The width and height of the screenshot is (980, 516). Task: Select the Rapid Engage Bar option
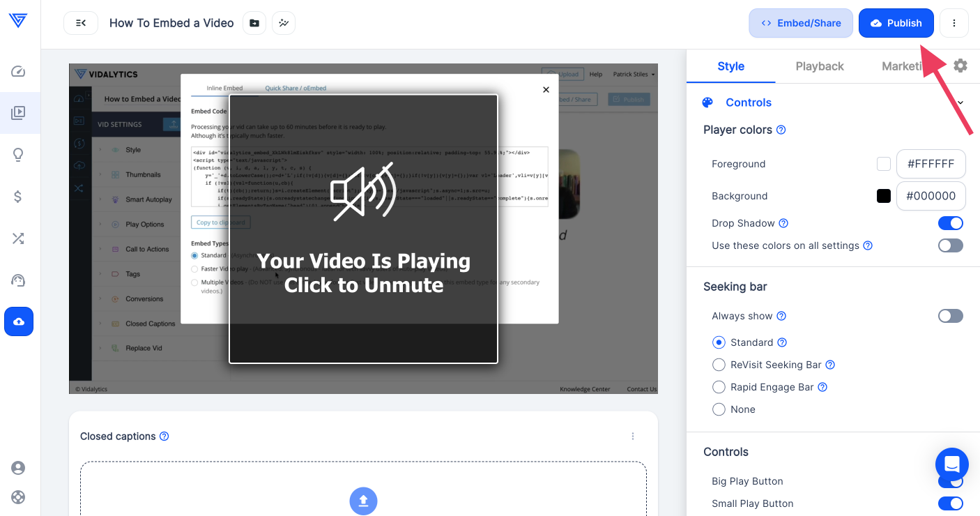click(719, 387)
